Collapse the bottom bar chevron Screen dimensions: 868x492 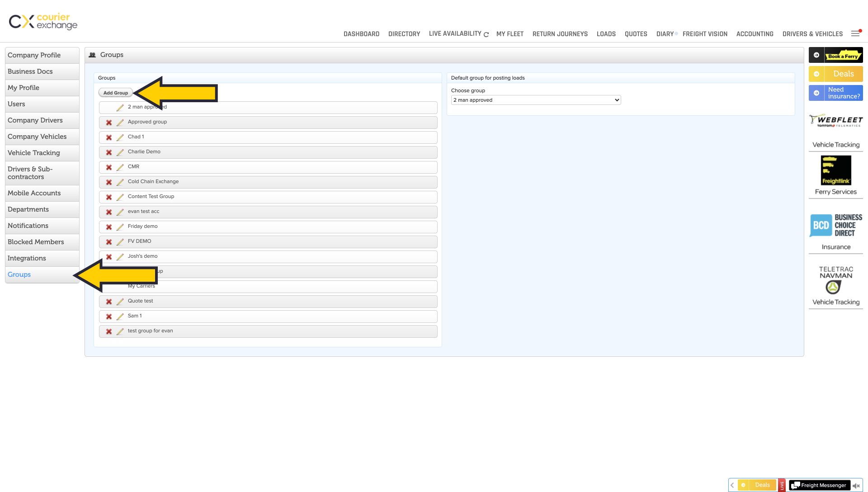tap(732, 485)
